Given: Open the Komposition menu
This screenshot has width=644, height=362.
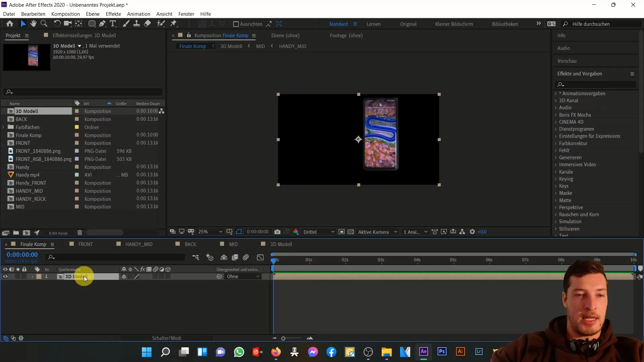Looking at the screenshot, I should point(65,14).
